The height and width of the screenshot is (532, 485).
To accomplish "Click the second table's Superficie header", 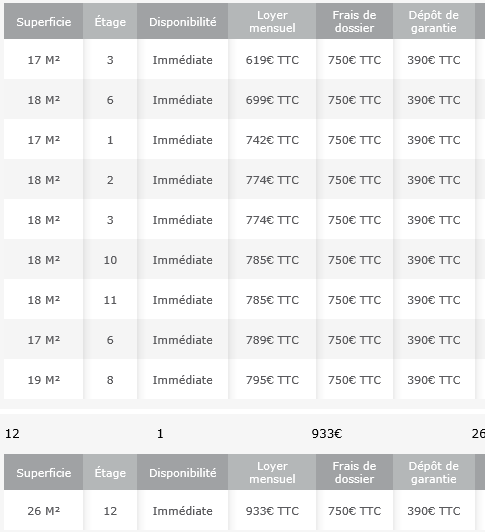I will [x=43, y=472].
